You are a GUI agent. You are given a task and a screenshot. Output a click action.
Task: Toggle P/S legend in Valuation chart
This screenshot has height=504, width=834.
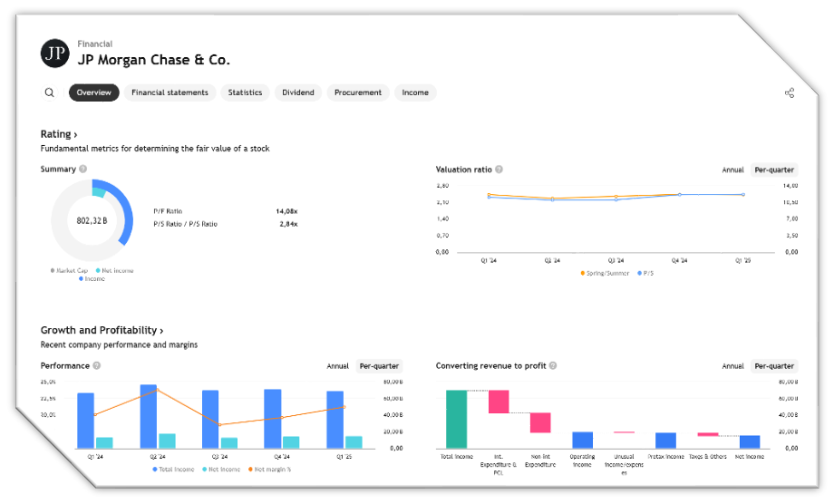point(645,273)
